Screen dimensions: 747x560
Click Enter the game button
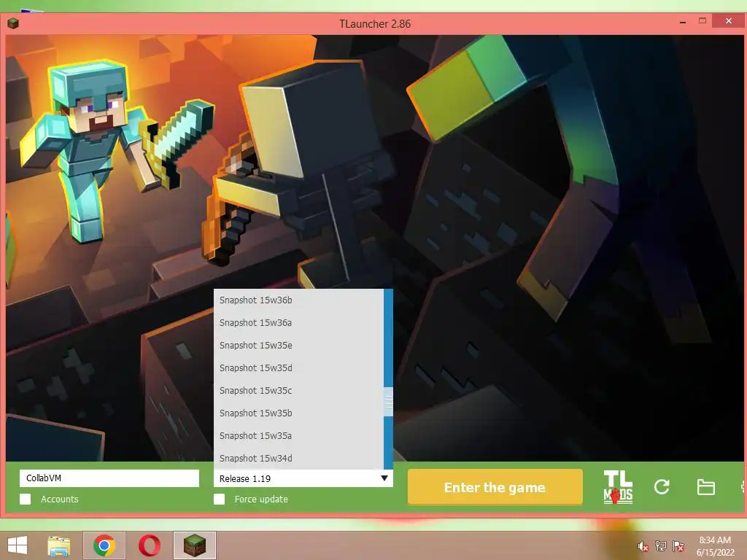coord(495,486)
